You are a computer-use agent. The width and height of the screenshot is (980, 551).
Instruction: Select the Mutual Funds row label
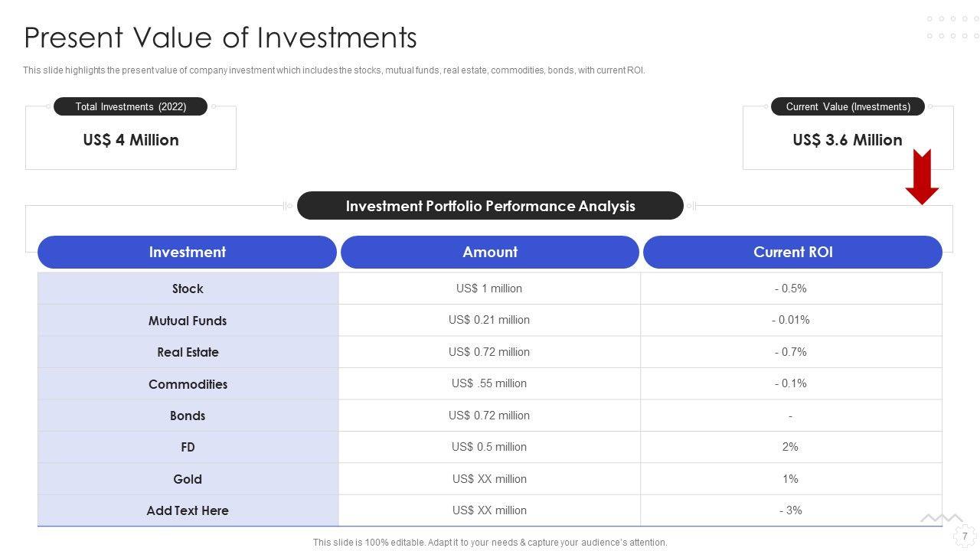(x=188, y=321)
